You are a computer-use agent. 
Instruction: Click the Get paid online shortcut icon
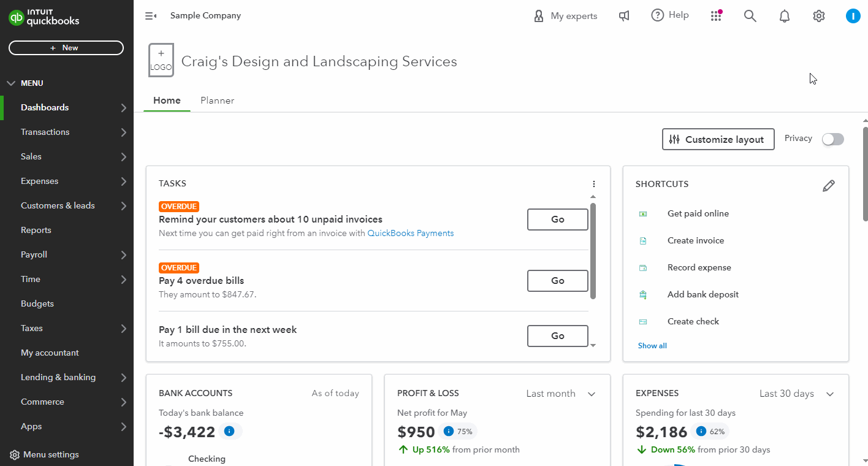tap(643, 214)
